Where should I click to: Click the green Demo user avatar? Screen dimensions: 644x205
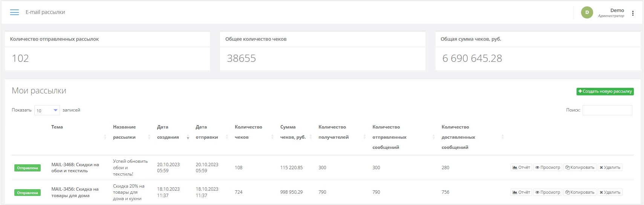coord(587,12)
